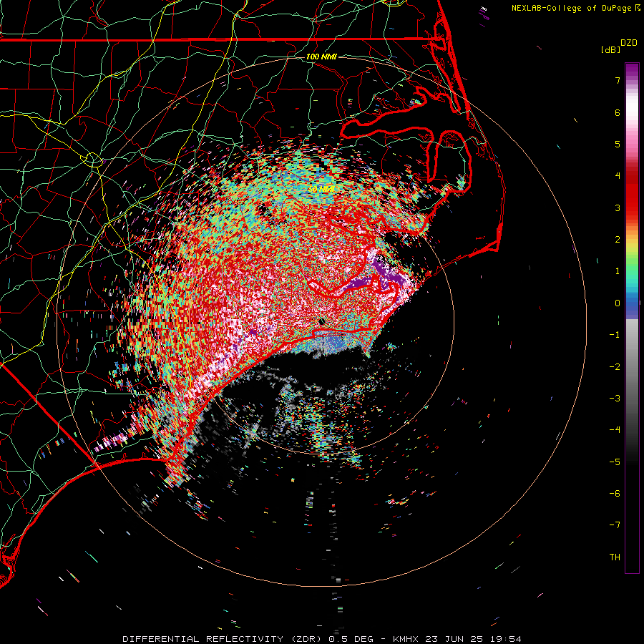The image size is (644, 644).
Task: Pick the purple top segment of the color bar
Action: pyautogui.click(x=632, y=71)
